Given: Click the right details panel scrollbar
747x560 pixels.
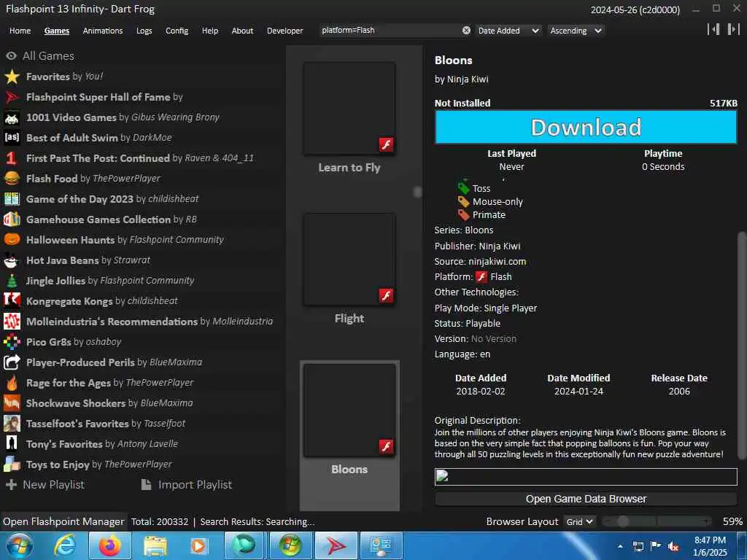Looking at the screenshot, I should tap(741, 345).
